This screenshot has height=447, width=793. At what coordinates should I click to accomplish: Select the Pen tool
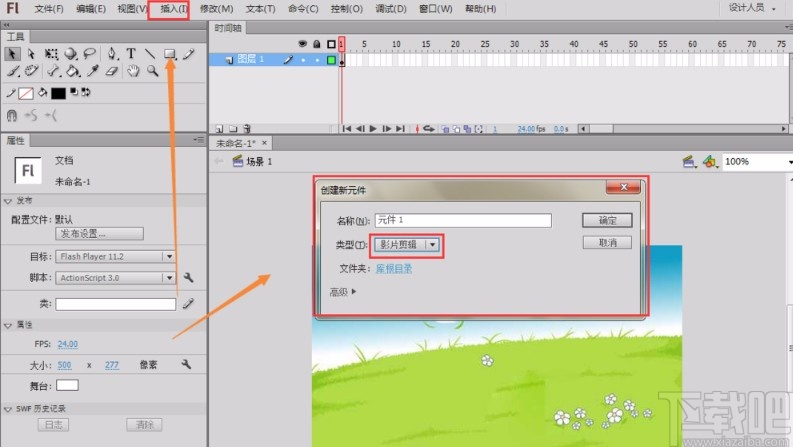[112, 54]
